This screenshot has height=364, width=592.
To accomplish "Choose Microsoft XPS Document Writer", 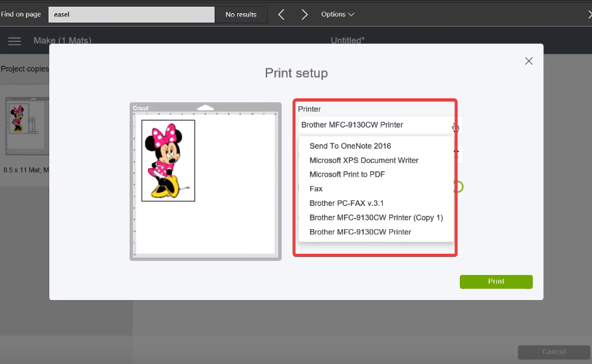I will (x=364, y=161).
